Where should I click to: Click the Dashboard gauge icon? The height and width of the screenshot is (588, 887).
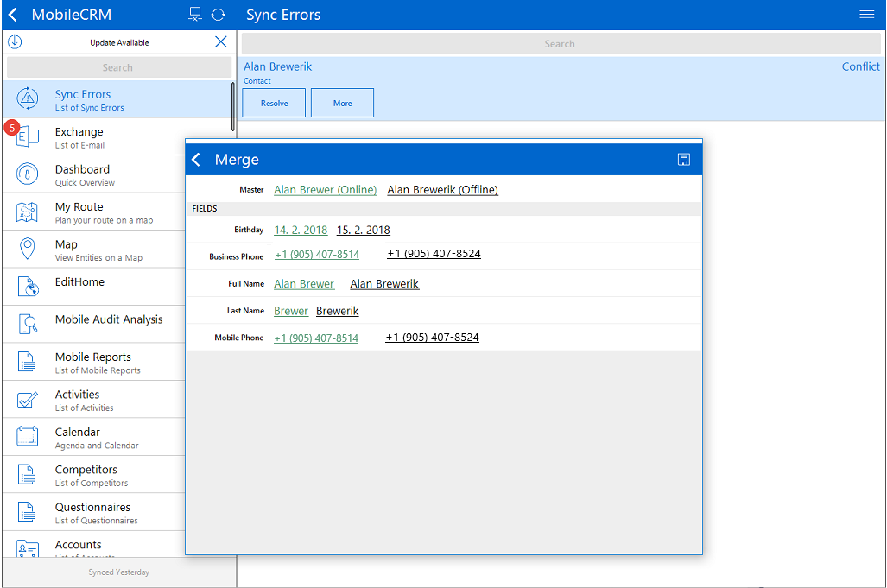tap(27, 174)
